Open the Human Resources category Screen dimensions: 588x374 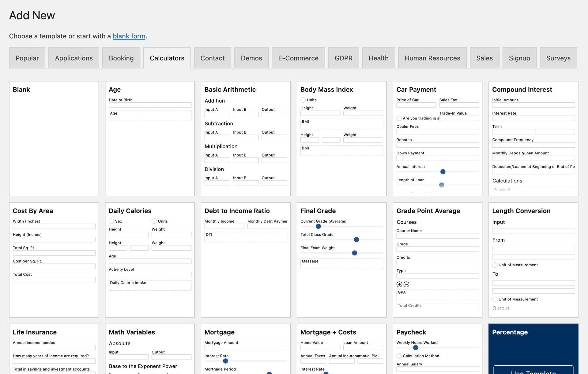pyautogui.click(x=432, y=58)
